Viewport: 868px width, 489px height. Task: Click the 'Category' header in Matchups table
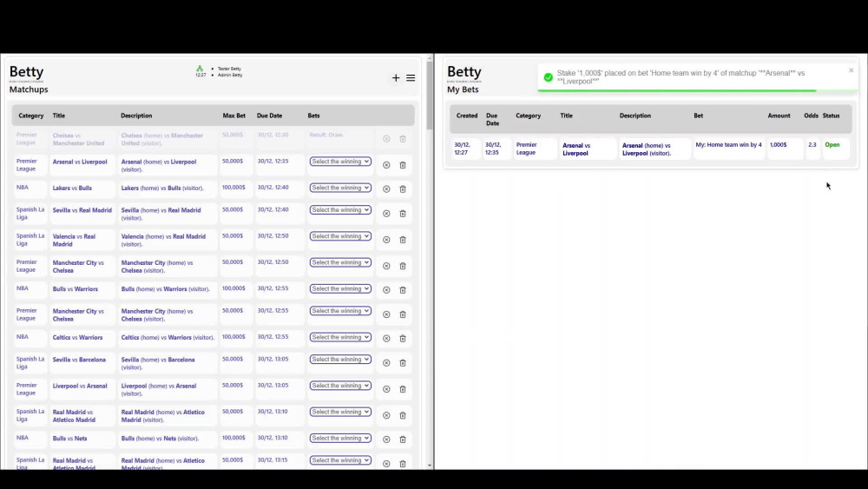[31, 116]
